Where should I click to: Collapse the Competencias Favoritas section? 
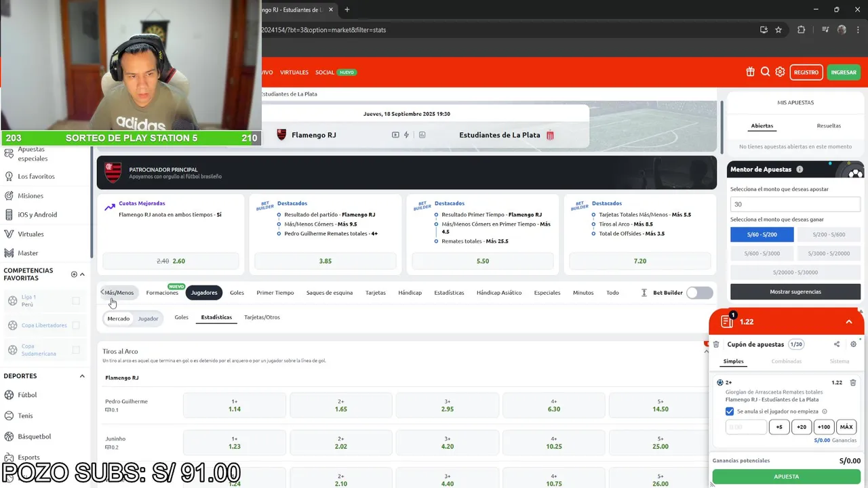[x=82, y=274]
